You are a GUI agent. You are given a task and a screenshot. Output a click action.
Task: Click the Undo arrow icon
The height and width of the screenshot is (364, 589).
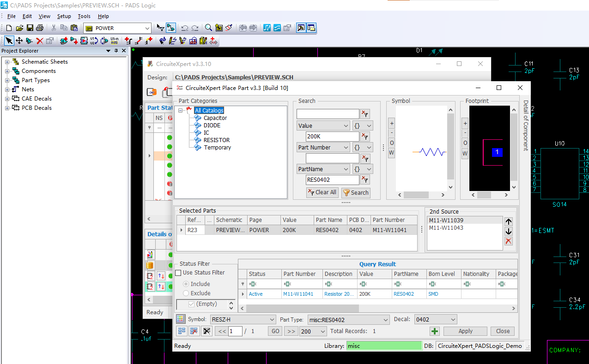[185, 28]
